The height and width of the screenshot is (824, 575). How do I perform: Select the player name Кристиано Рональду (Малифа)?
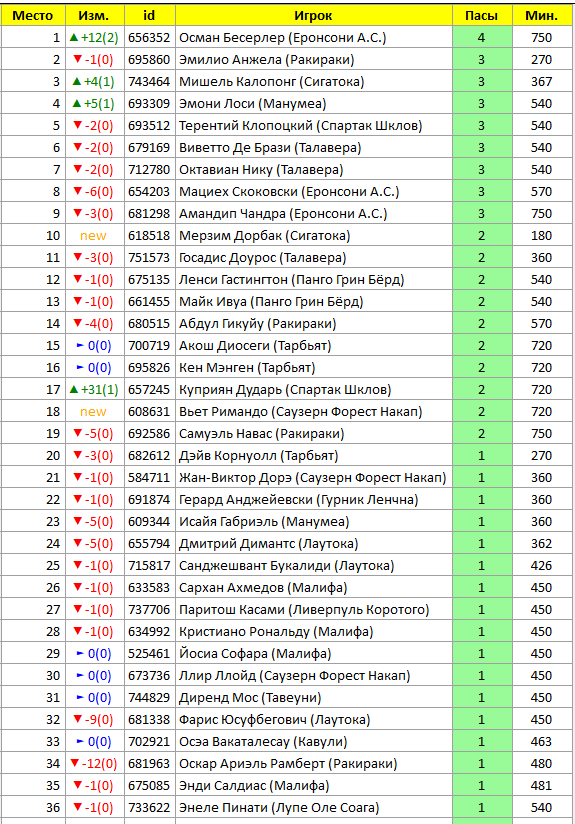[276, 632]
